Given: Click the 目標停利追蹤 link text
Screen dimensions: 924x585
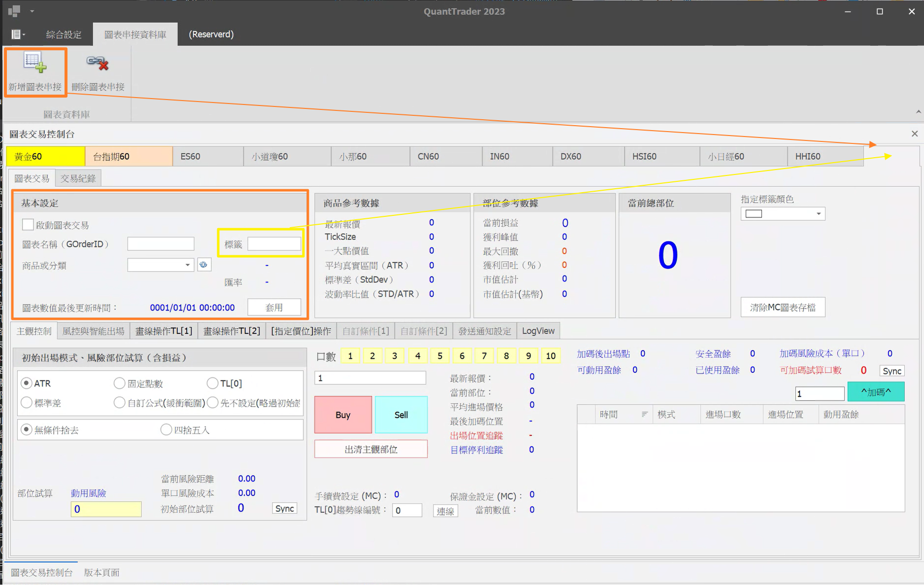Looking at the screenshot, I should pos(477,450).
